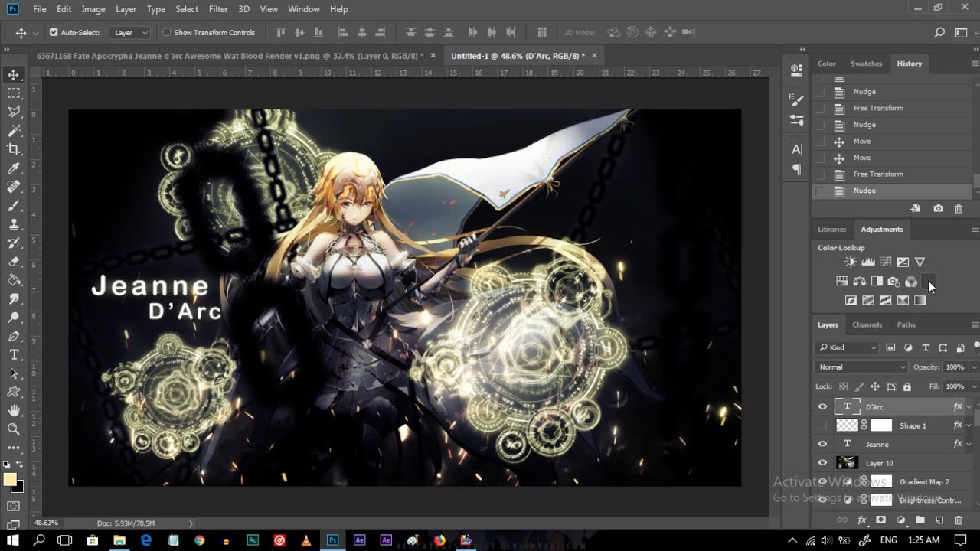Select the Magic Wand tool

[x=14, y=131]
